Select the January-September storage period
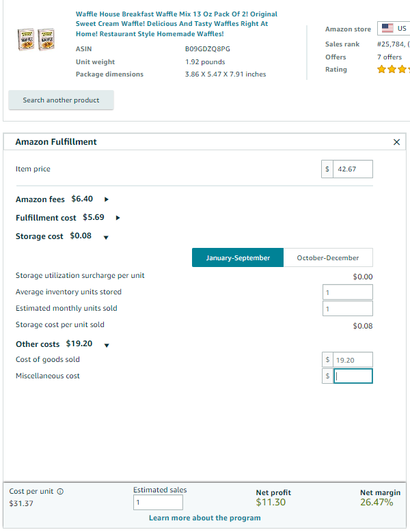410x532 pixels. tap(238, 257)
